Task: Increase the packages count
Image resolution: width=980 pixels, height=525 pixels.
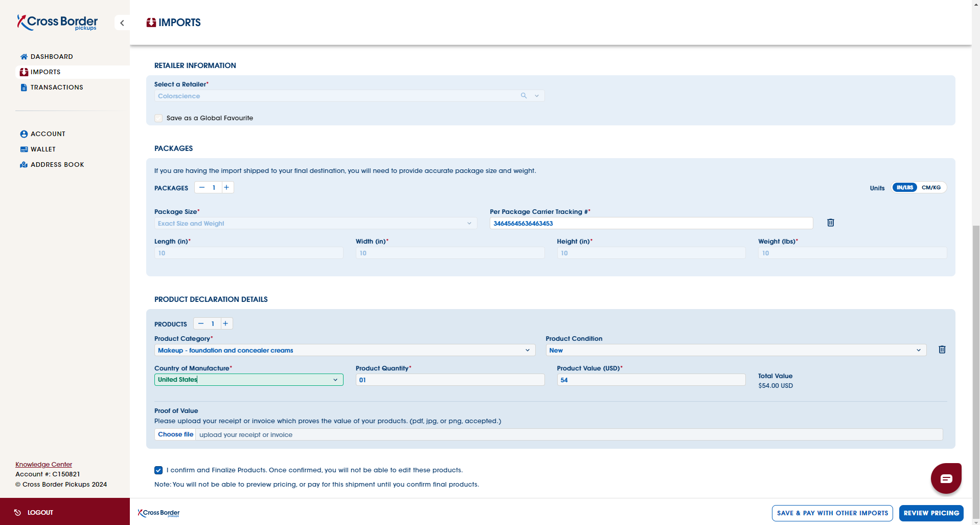Action: [x=226, y=187]
